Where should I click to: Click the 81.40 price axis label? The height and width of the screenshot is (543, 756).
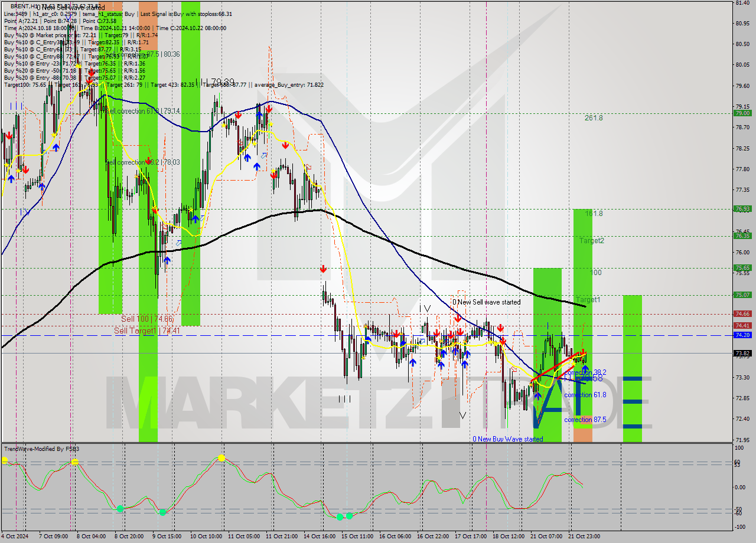742,3
